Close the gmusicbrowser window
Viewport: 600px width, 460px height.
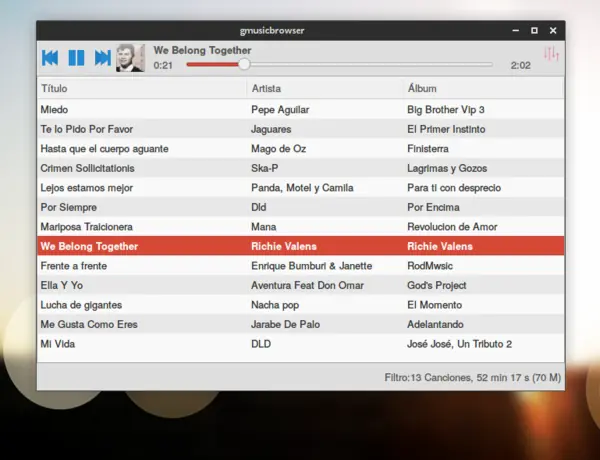click(x=553, y=30)
